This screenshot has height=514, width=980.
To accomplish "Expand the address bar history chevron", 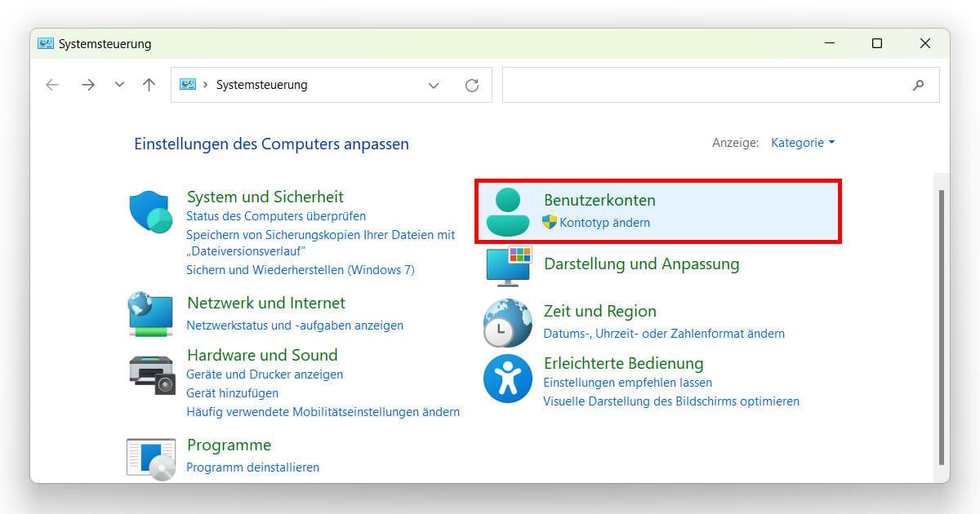I will pyautogui.click(x=434, y=85).
